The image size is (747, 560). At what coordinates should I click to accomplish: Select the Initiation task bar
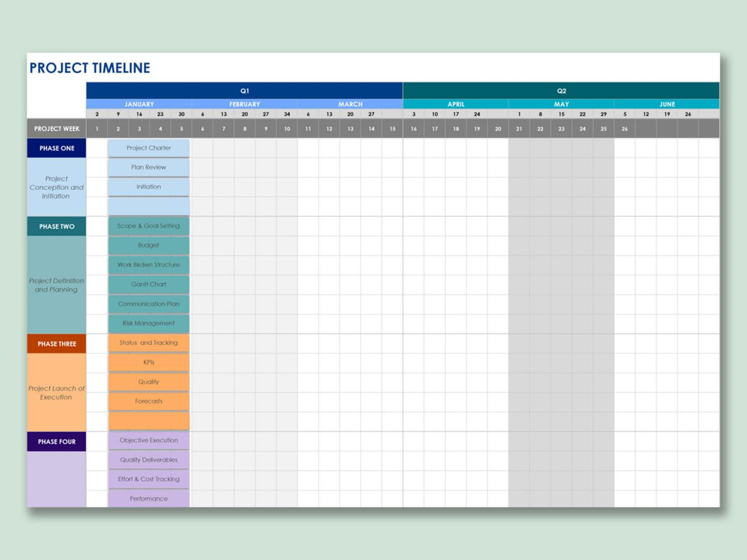(x=149, y=186)
